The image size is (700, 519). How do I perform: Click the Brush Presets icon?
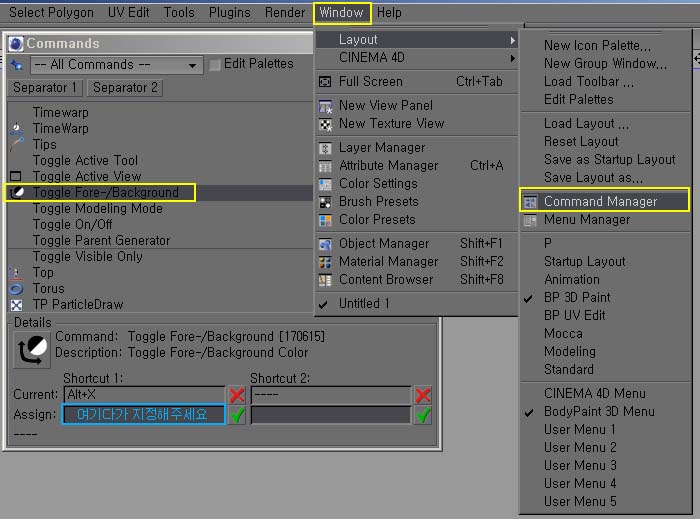click(325, 202)
